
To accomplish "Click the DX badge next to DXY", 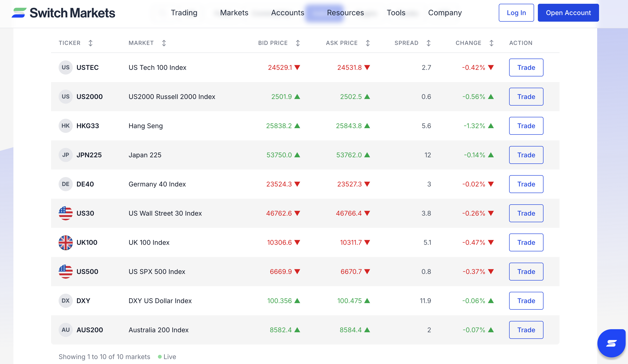I will pos(65,301).
